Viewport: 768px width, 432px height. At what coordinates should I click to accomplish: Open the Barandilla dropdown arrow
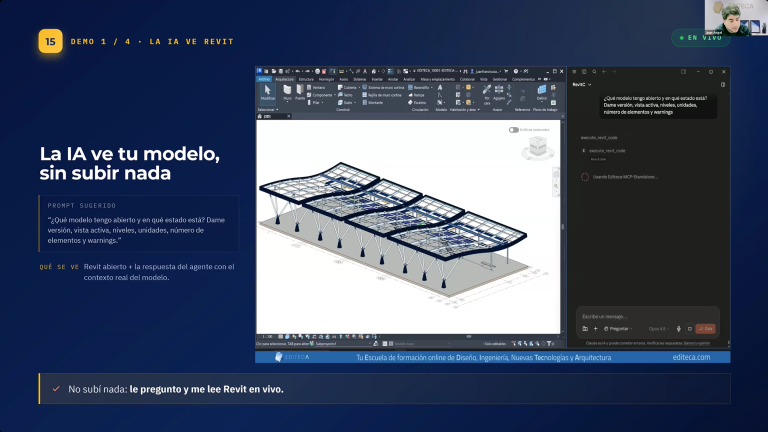pyautogui.click(x=432, y=88)
